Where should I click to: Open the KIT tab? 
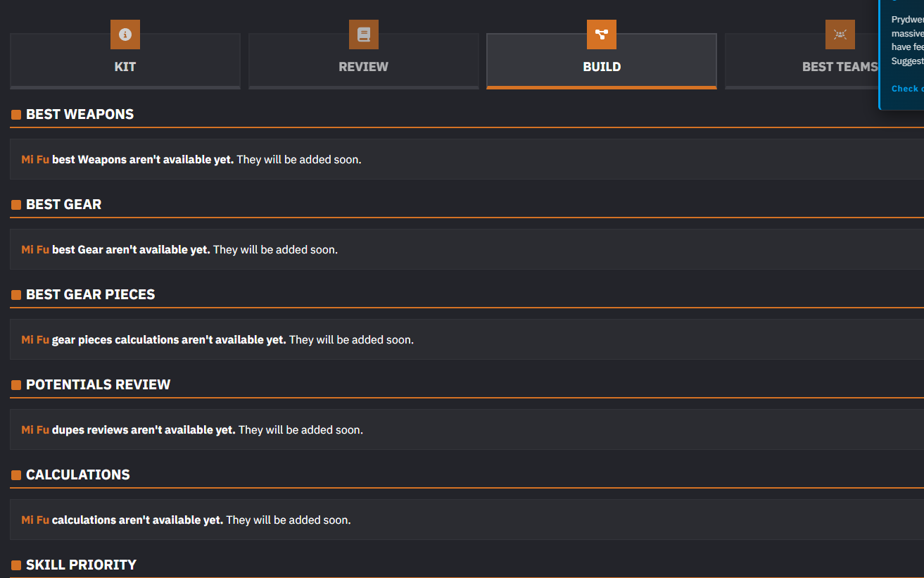[125, 61]
